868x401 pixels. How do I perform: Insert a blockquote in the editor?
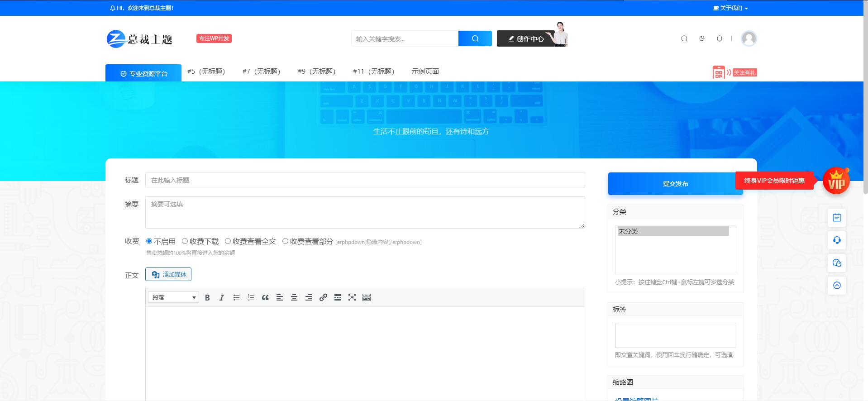pos(265,297)
